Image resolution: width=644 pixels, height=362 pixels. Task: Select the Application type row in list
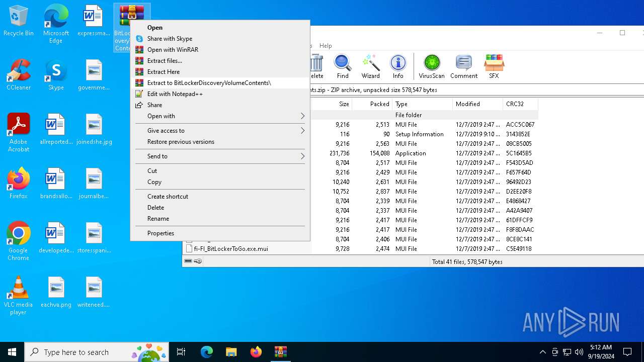coord(424,153)
